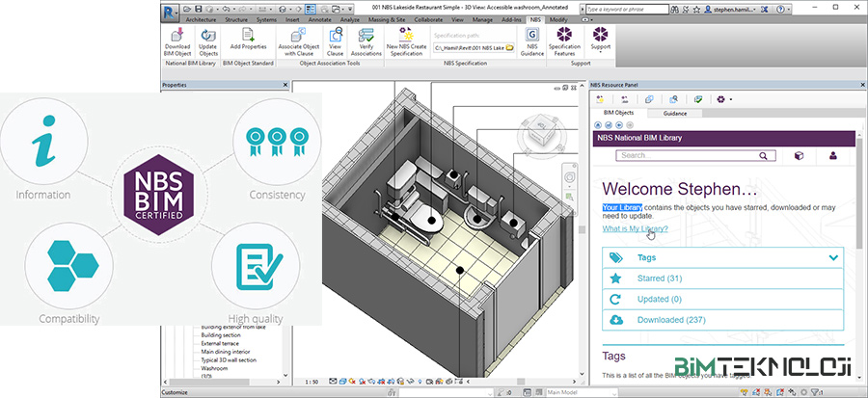This screenshot has width=868, height=398.
Task: Click the Update Objects ribbon icon
Action: (x=207, y=38)
